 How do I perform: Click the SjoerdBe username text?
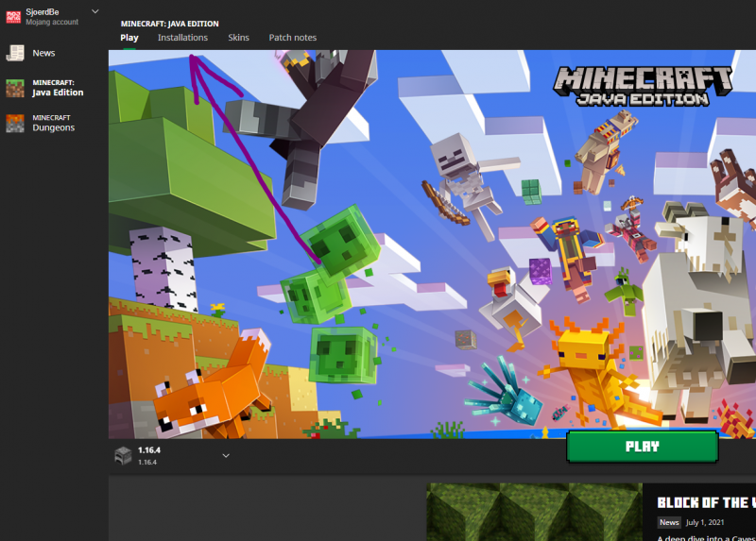click(43, 11)
